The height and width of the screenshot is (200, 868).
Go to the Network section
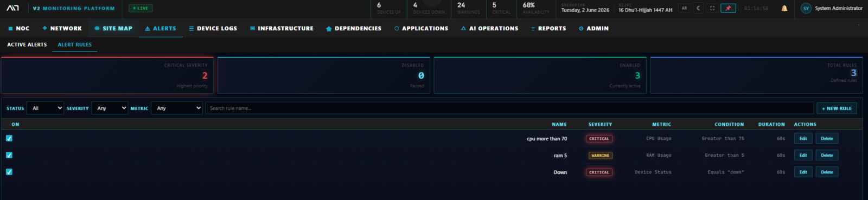coord(62,28)
